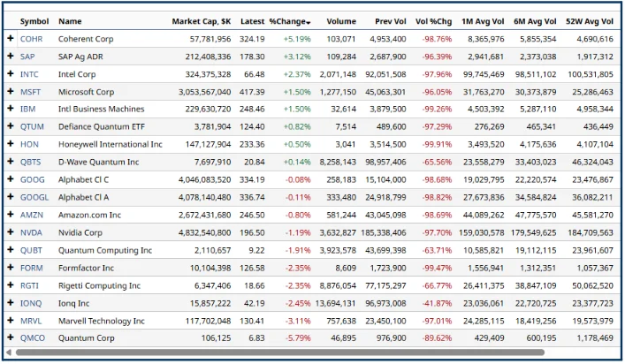Screen dimensions: 625x364
Task: Expand the RGTI row plus icon
Action: point(11,284)
